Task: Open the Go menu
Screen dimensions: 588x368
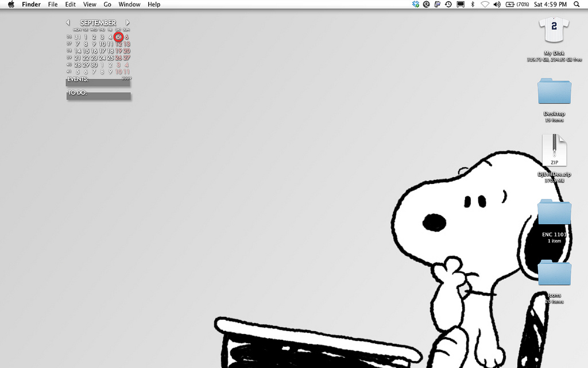Action: pyautogui.click(x=107, y=5)
